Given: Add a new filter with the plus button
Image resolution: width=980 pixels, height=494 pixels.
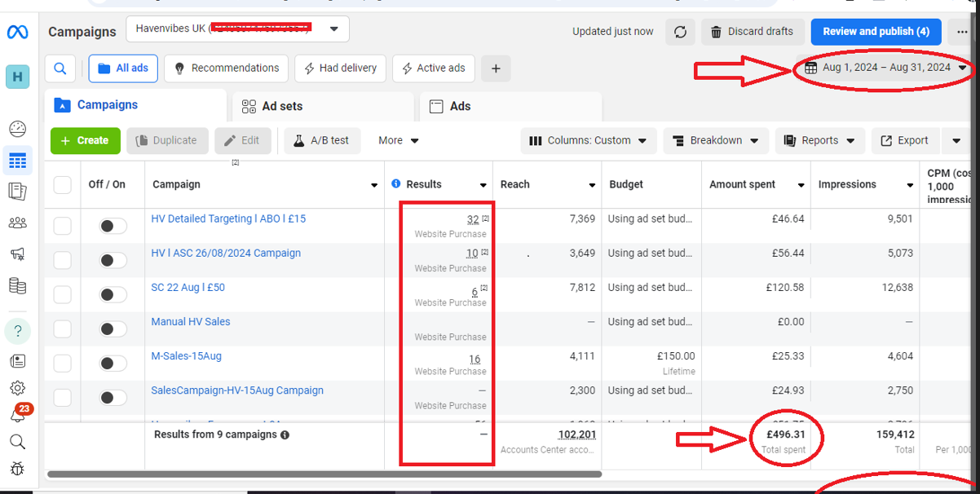Looking at the screenshot, I should (496, 68).
